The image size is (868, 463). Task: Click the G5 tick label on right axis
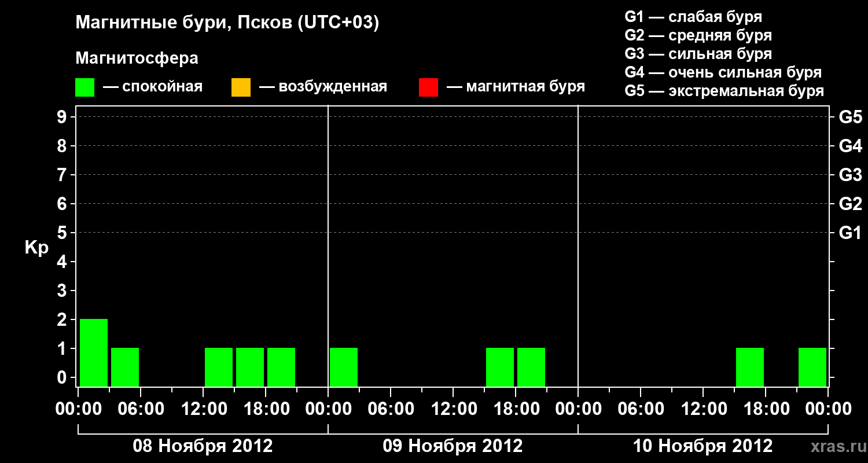point(851,117)
